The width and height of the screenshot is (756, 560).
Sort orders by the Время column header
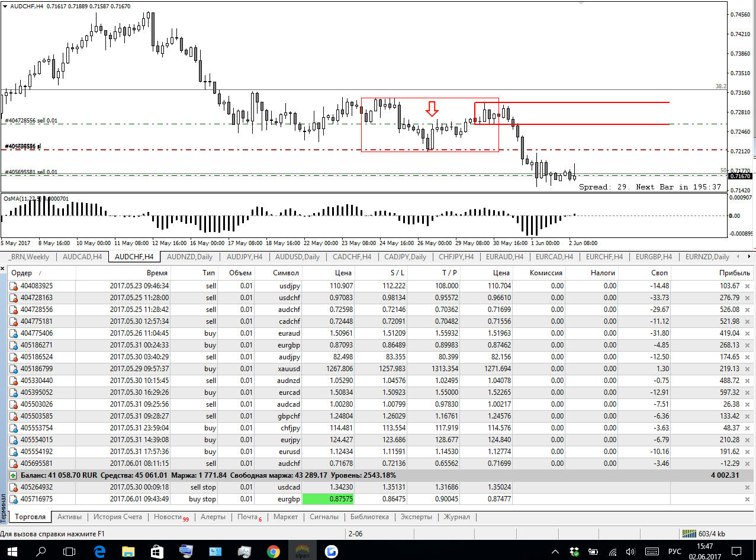(x=124, y=273)
